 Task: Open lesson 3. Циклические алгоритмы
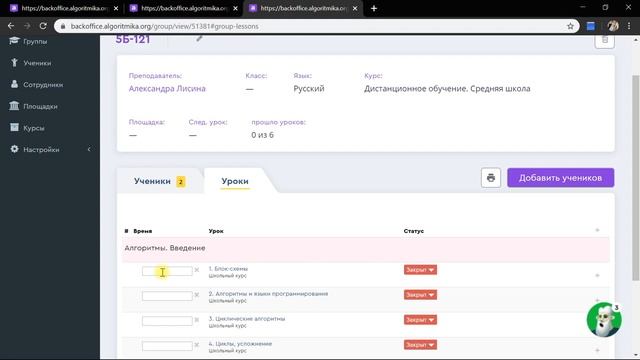coord(247,318)
